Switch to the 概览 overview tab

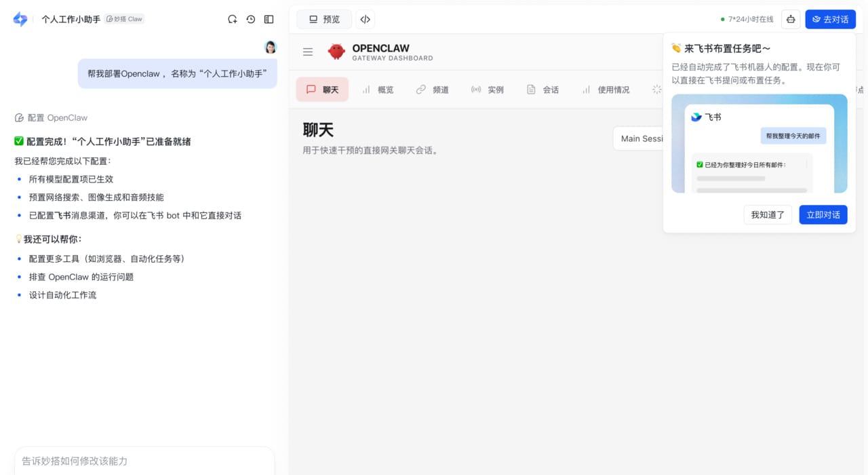378,89
